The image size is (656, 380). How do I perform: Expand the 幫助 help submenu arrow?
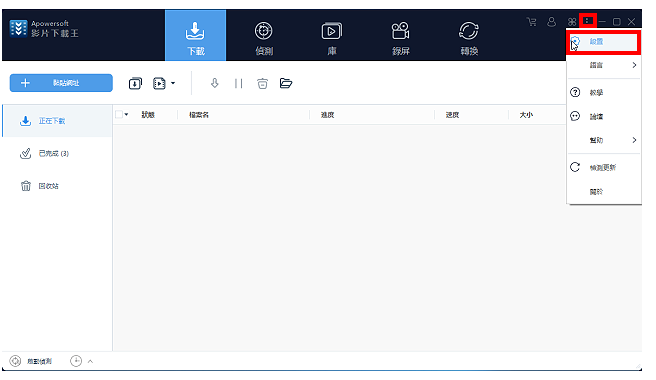click(634, 140)
